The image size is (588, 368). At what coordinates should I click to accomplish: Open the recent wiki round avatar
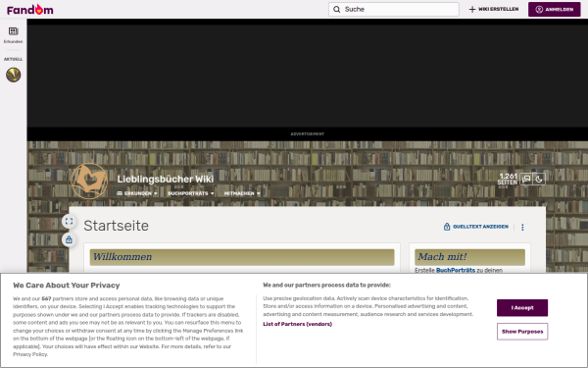tap(13, 75)
